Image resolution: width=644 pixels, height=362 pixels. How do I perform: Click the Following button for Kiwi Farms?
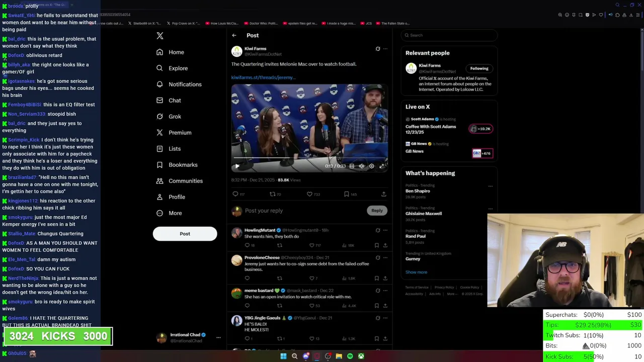pyautogui.click(x=479, y=68)
